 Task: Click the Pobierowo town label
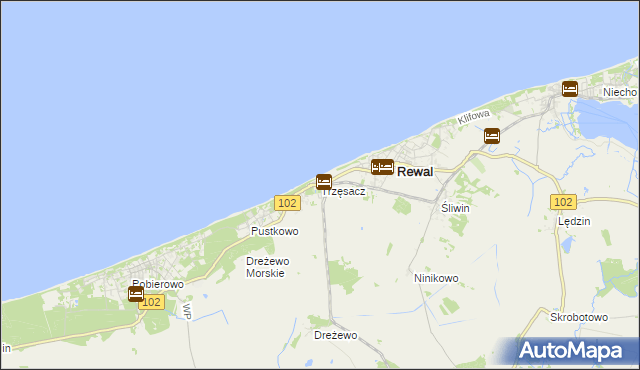(158, 284)
